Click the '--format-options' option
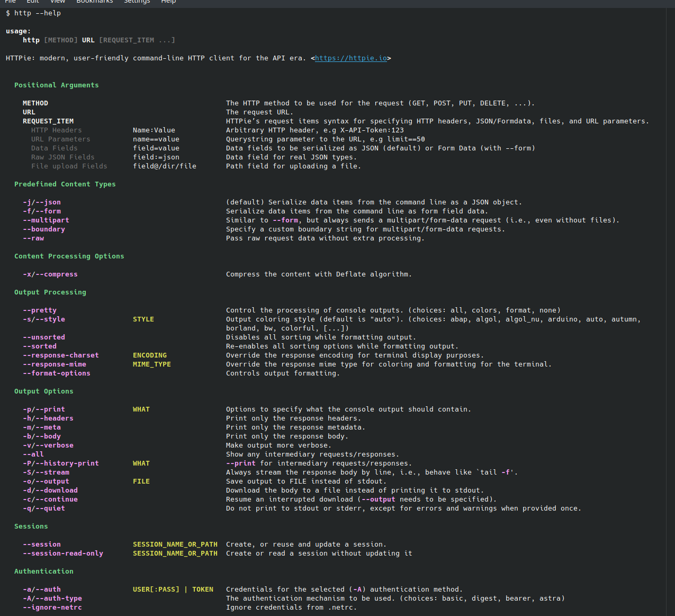This screenshot has height=616, width=675. point(57,373)
